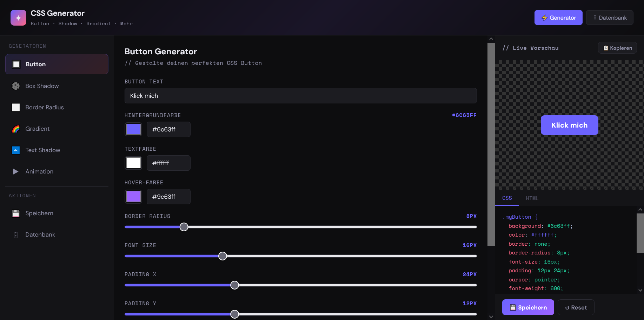Switch to the HTML tab
Viewport: 644px width, 320px height.
532,198
